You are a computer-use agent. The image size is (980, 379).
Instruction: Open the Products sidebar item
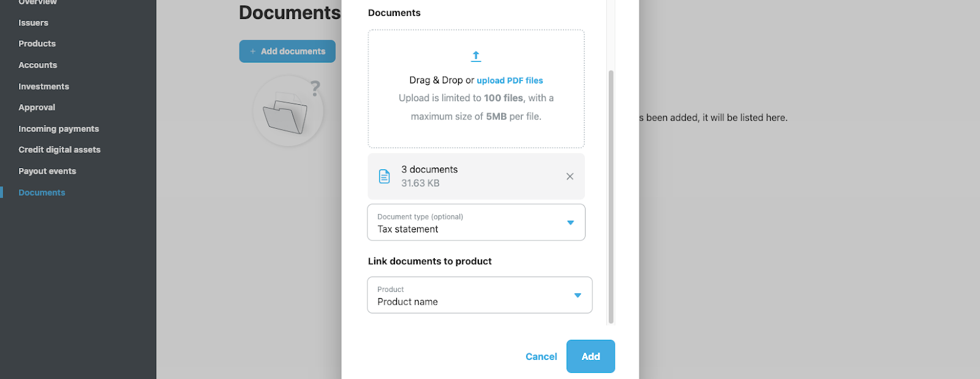pos(37,44)
